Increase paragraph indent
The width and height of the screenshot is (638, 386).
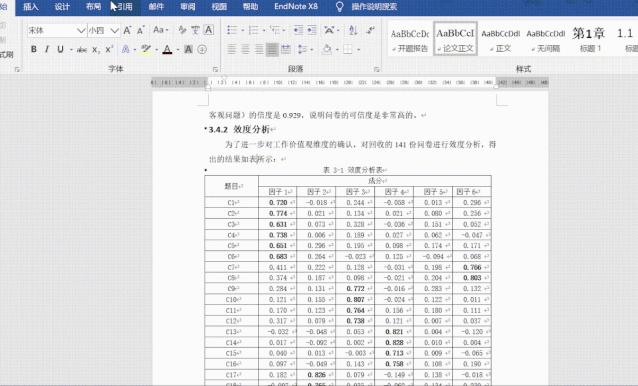(312, 30)
